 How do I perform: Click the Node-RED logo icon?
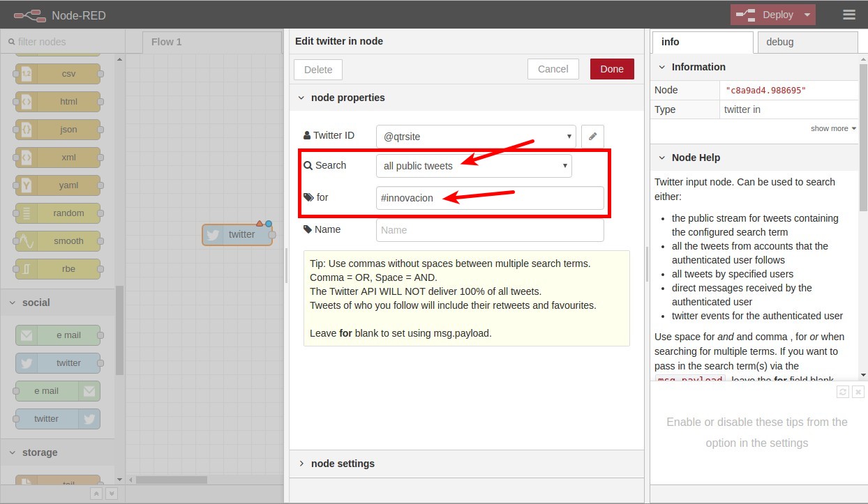pyautogui.click(x=29, y=15)
